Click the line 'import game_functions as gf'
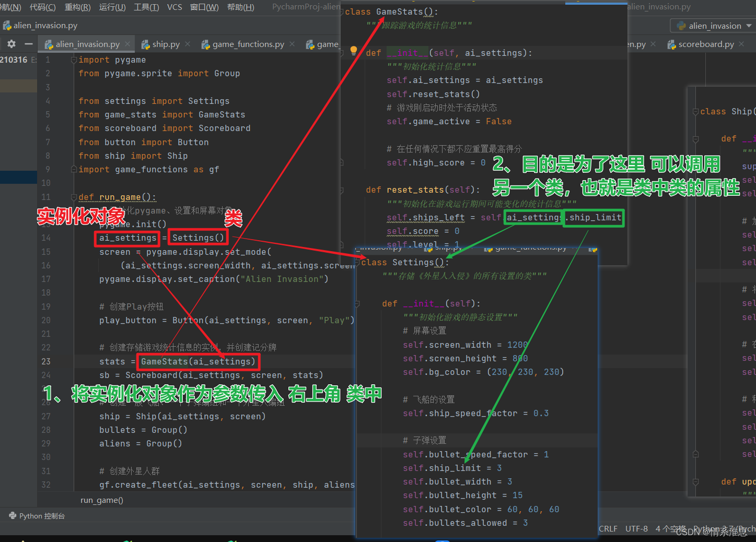 pyautogui.click(x=149, y=170)
